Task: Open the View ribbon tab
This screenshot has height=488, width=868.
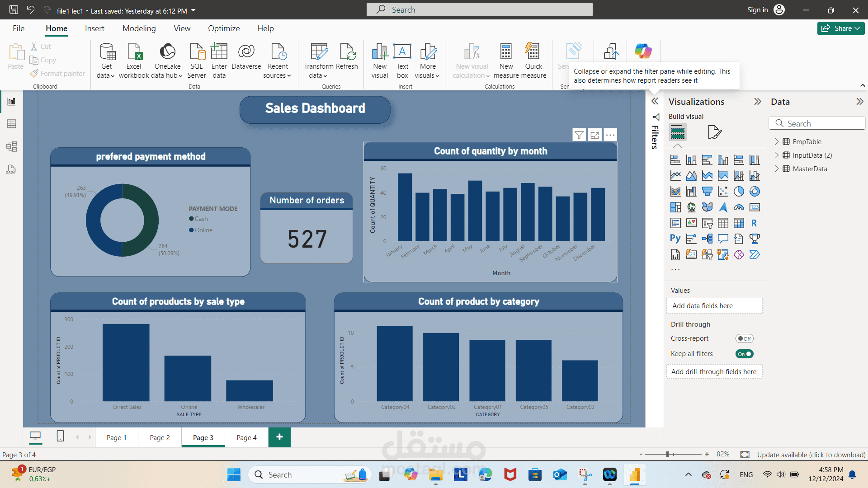Action: (182, 28)
